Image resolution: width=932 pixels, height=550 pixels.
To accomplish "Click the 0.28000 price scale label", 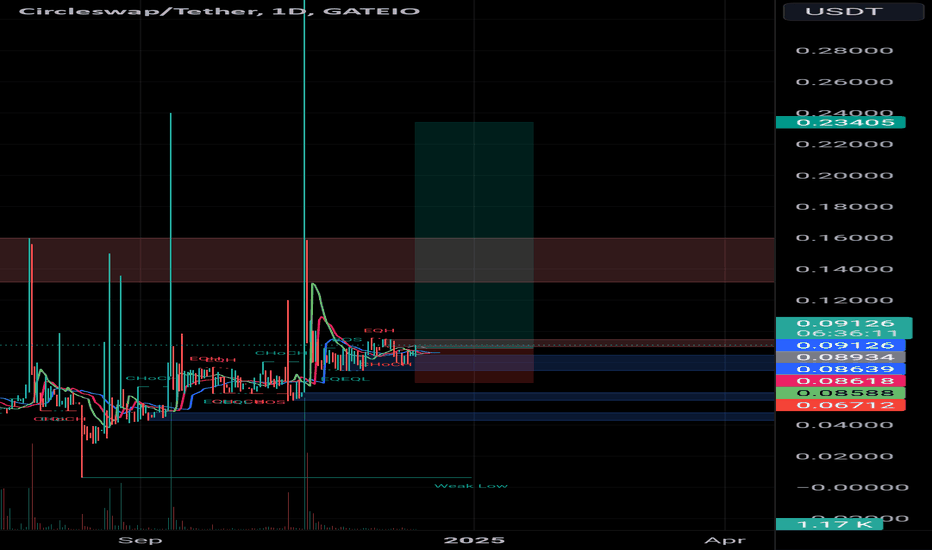I will tap(844, 51).
